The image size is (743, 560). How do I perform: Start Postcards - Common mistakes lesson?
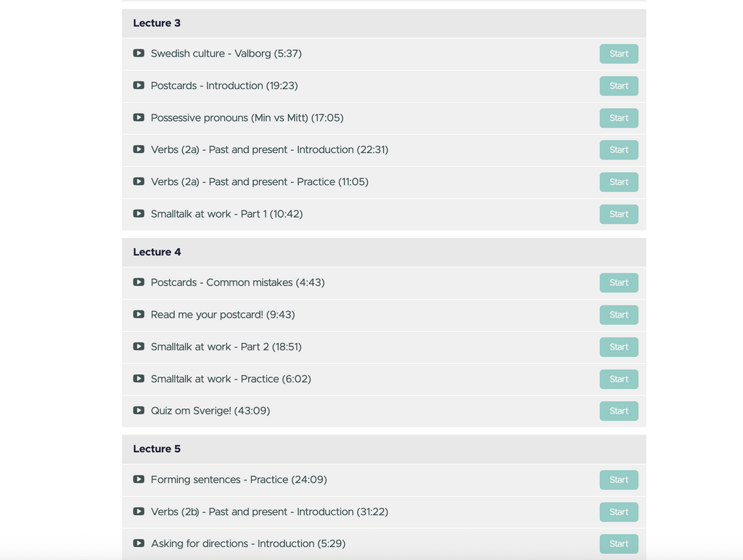619,282
